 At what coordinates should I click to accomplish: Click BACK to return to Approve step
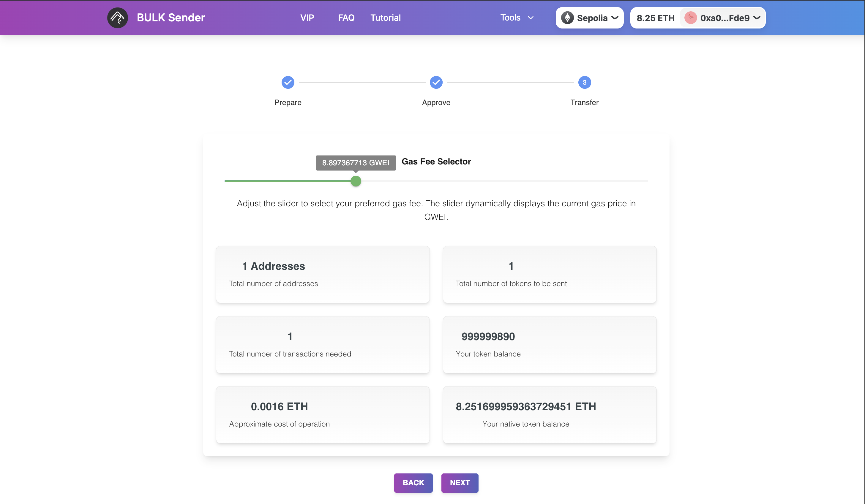tap(413, 483)
